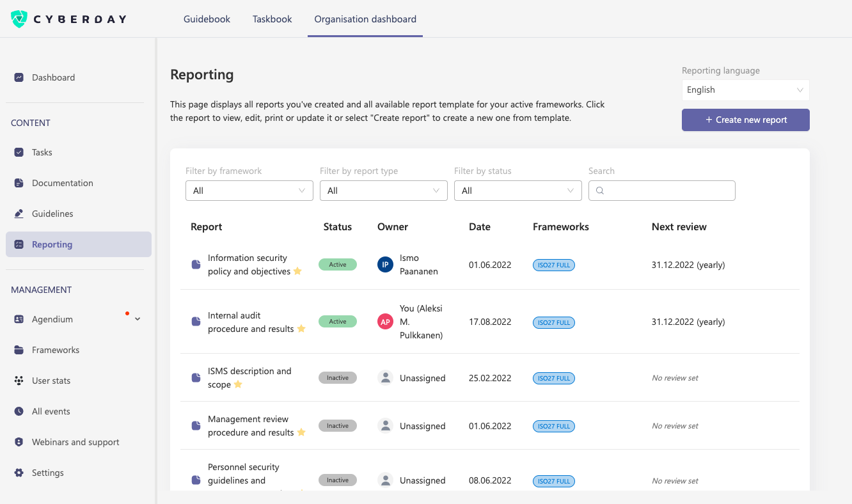Screen dimensions: 852x504
Task: Click the Dashboard chart icon in sidebar
Action: pos(19,77)
